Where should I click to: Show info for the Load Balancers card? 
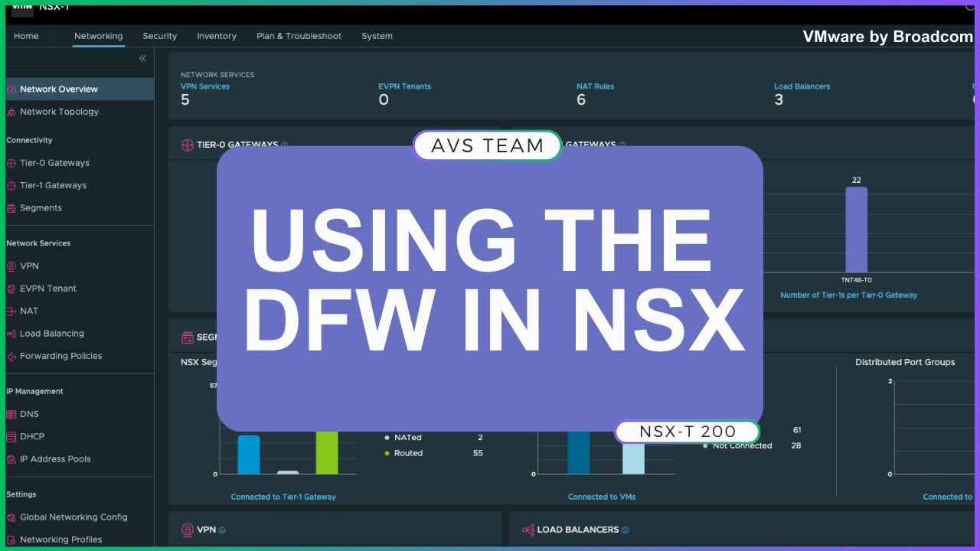point(626,530)
